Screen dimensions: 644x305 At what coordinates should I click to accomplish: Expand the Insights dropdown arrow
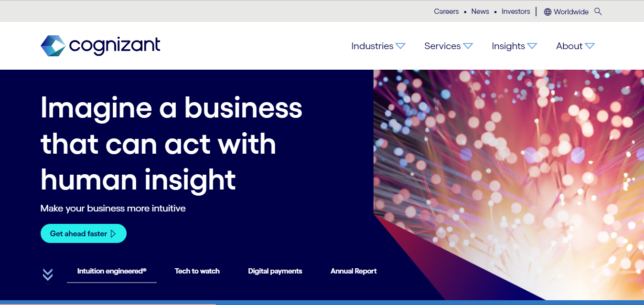click(532, 46)
